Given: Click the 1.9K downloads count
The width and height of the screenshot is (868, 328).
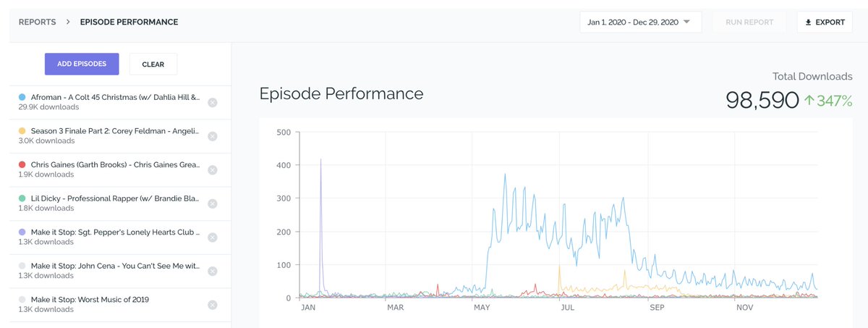Looking at the screenshot, I should 45,174.
